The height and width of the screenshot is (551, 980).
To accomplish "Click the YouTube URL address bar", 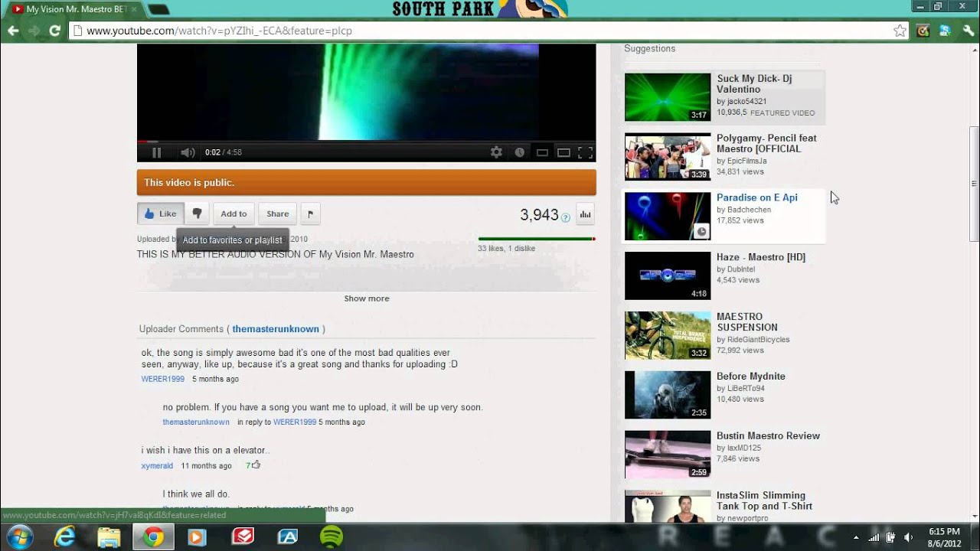I will click(482, 31).
